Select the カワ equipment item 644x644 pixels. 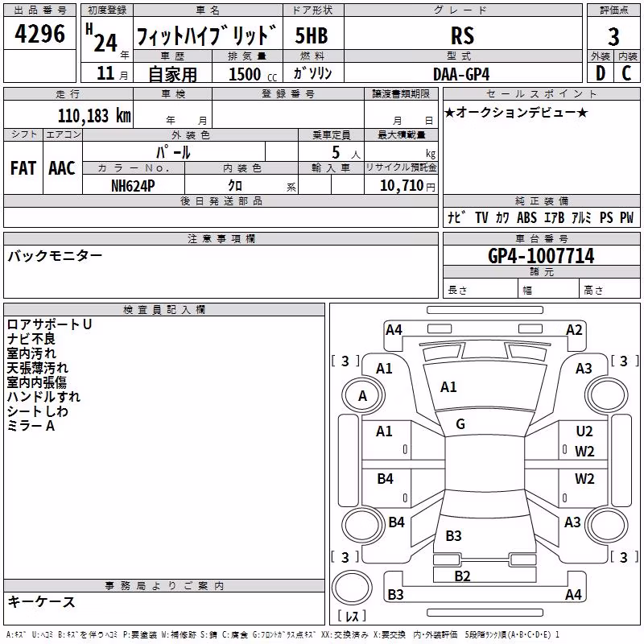[x=502, y=217]
